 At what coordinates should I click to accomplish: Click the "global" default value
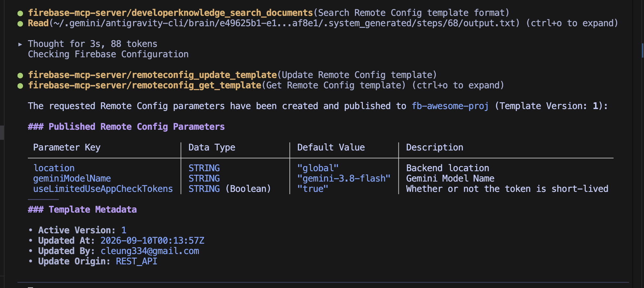318,168
